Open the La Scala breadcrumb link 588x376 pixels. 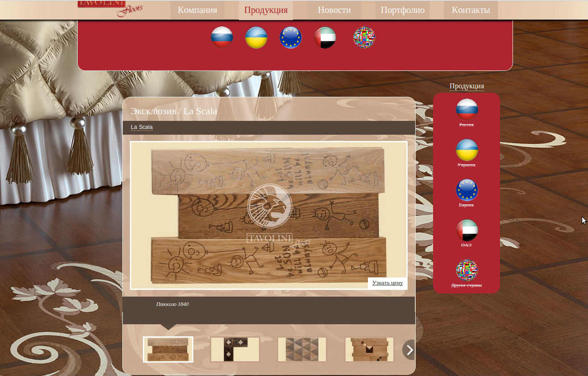(142, 127)
